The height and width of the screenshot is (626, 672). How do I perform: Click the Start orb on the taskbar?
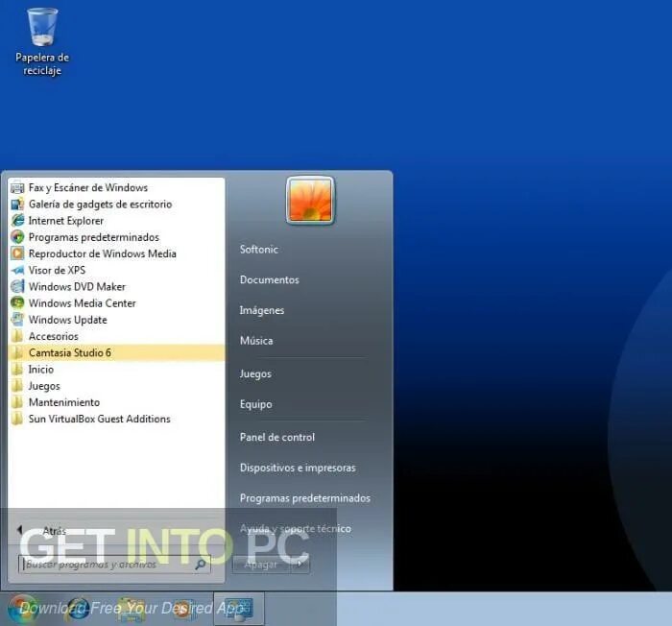click(22, 610)
